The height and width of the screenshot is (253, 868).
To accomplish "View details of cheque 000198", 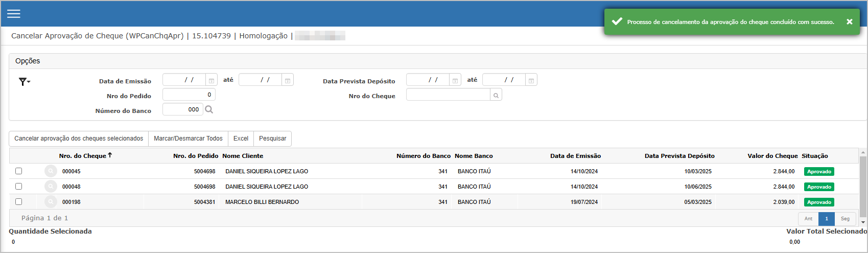I will (x=51, y=202).
